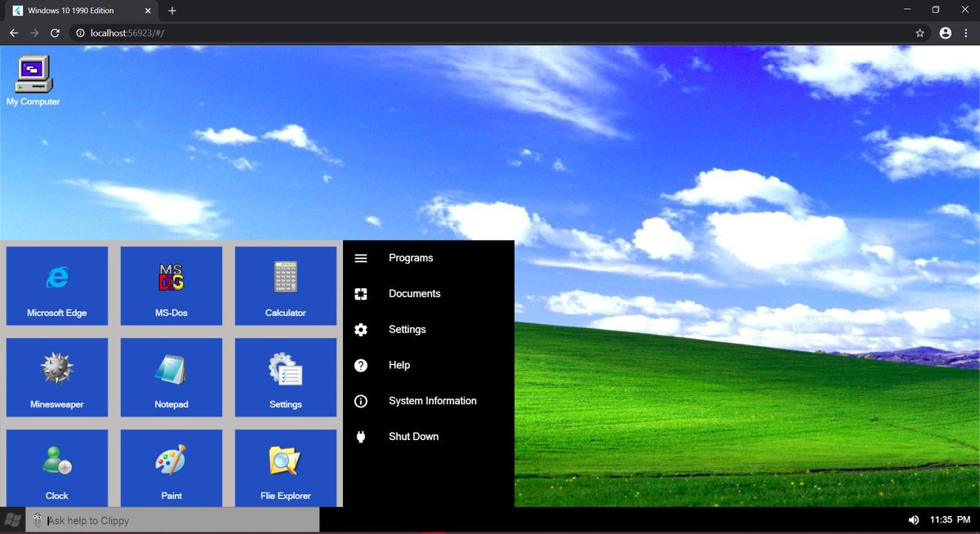The image size is (980, 534).
Task: Go back with the browser back arrow
Action: pyautogui.click(x=14, y=33)
